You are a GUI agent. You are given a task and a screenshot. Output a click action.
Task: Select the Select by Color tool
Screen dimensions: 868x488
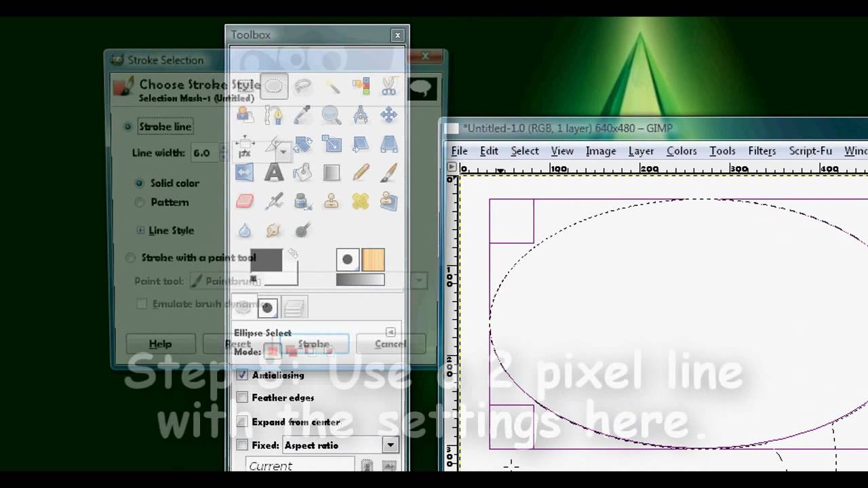[x=361, y=86]
